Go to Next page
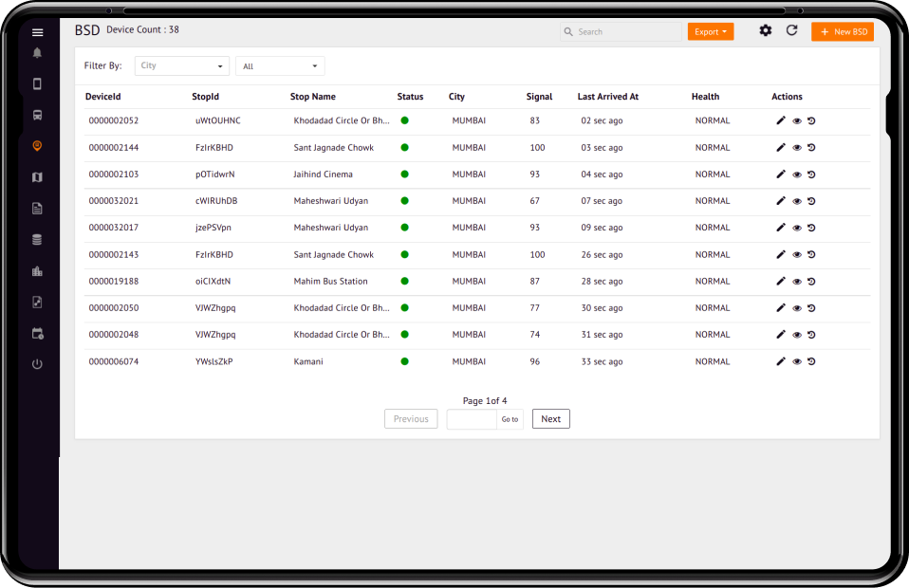The width and height of the screenshot is (909, 588). [x=550, y=419]
